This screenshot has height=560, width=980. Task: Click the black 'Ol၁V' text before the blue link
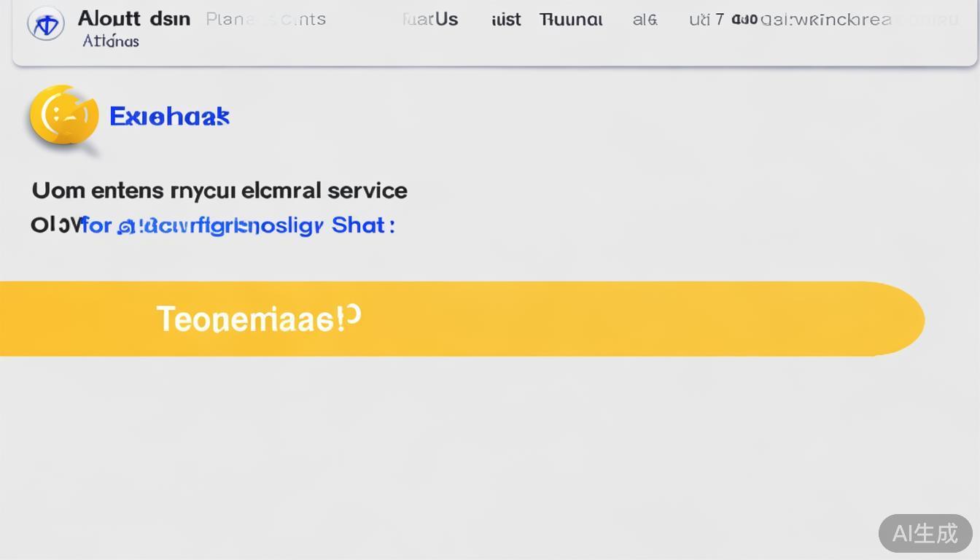(x=55, y=225)
